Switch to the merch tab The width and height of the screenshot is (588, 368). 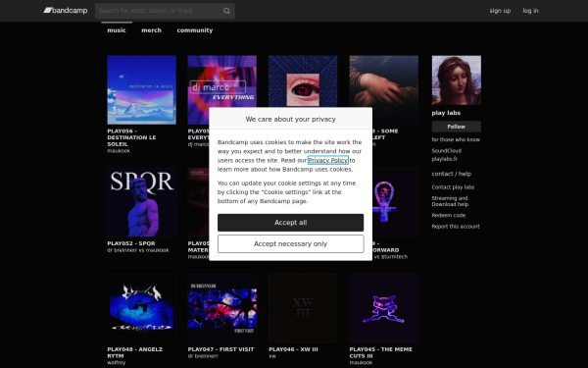pos(151,30)
